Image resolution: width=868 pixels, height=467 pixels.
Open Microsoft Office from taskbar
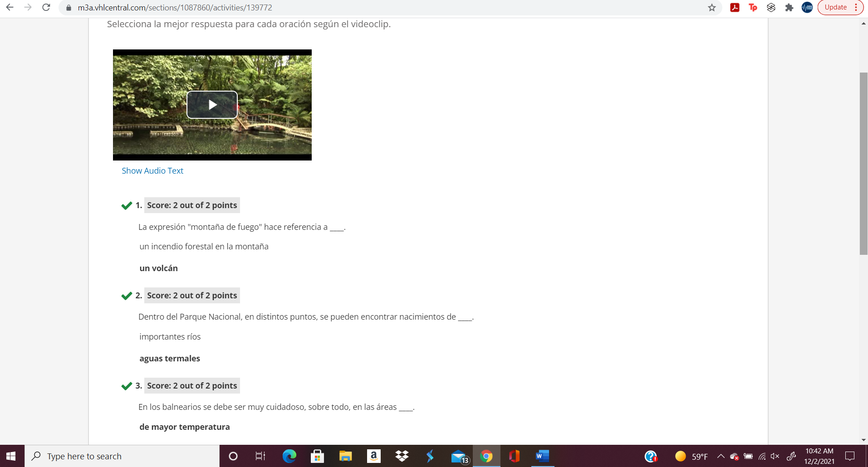(x=514, y=456)
